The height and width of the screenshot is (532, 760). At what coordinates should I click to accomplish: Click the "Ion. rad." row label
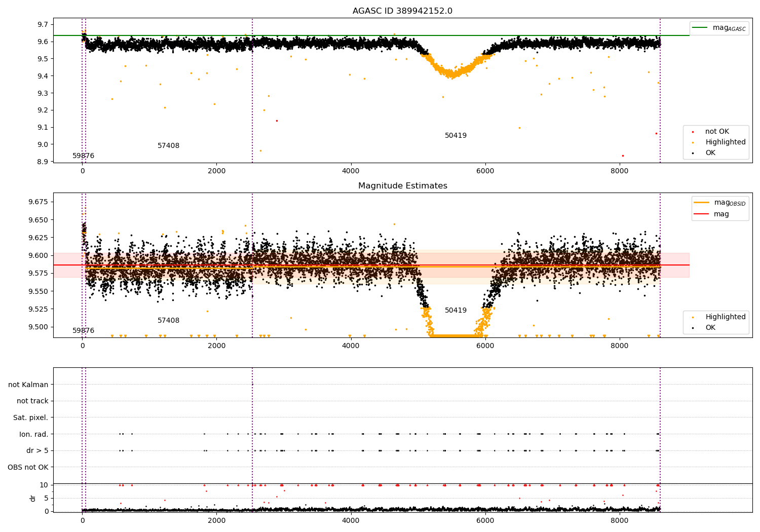tap(34, 434)
